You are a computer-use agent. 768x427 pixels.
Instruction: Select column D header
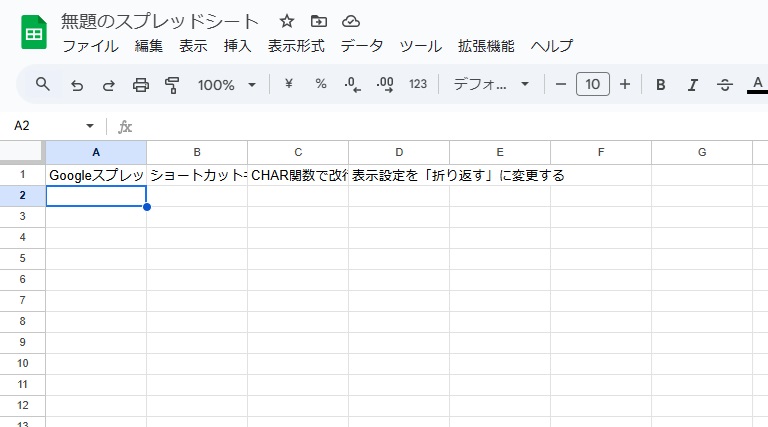pyautogui.click(x=399, y=152)
